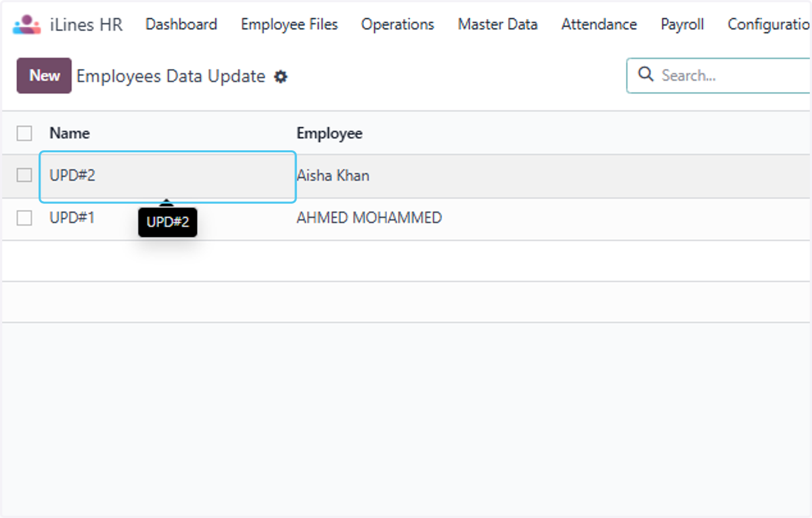
Task: Open the Employee Files menu
Action: point(290,24)
